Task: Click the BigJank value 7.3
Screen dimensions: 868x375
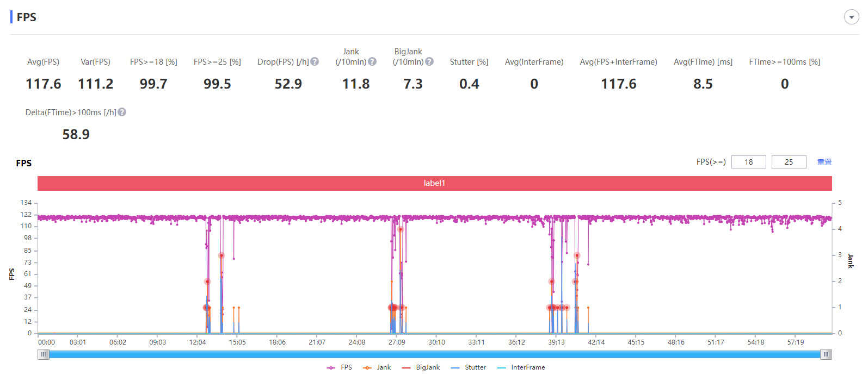Action: click(413, 84)
